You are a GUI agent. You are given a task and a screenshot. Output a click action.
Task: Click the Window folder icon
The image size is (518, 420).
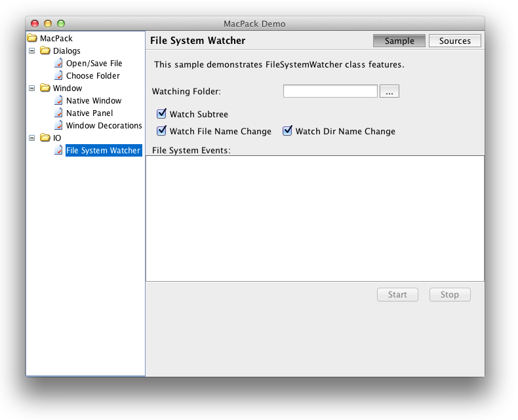[45, 88]
